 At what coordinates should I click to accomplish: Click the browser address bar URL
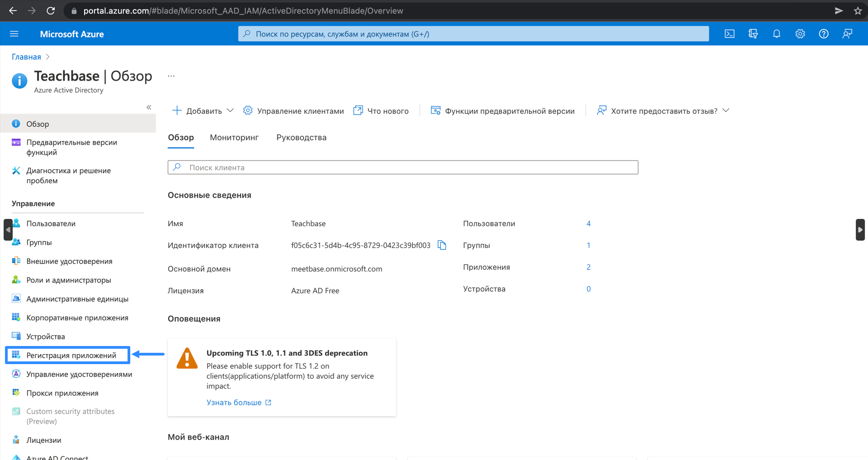tap(243, 11)
